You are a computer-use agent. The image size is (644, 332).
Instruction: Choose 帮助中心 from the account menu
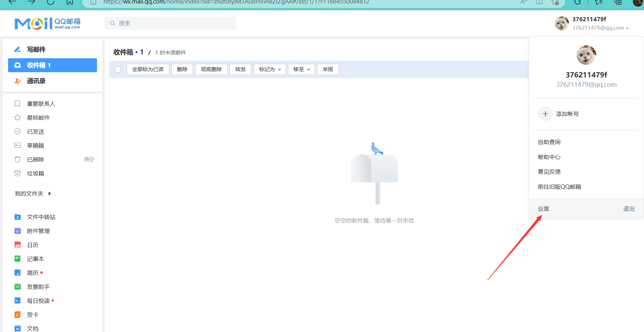click(x=549, y=157)
